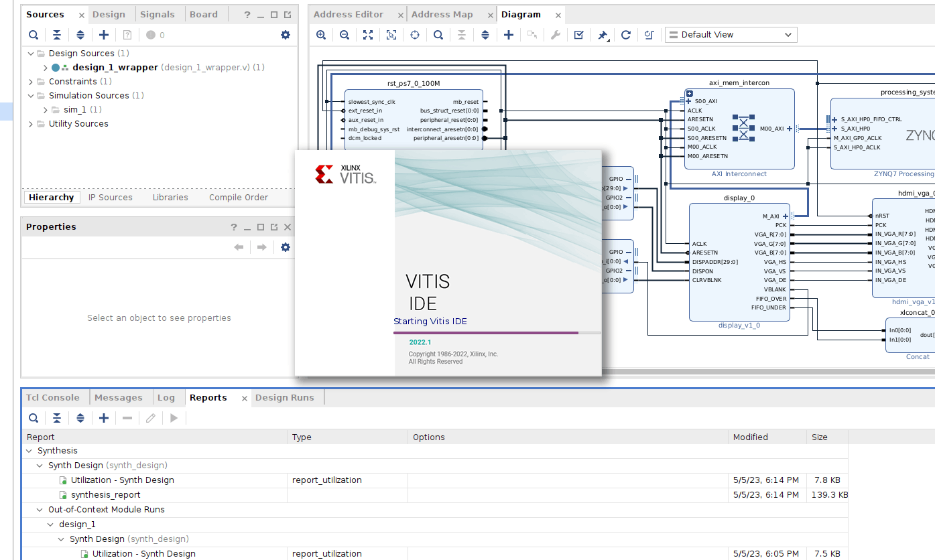The height and width of the screenshot is (560, 935).
Task: Expand M_AXI interface on display_0 block
Action: coord(785,216)
